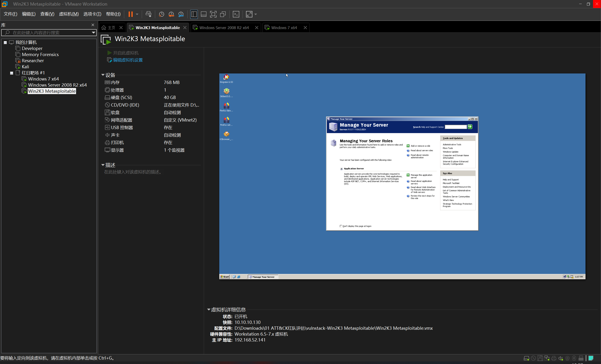Select Kali in the library tree
This screenshot has width=601, height=364.
click(25, 67)
